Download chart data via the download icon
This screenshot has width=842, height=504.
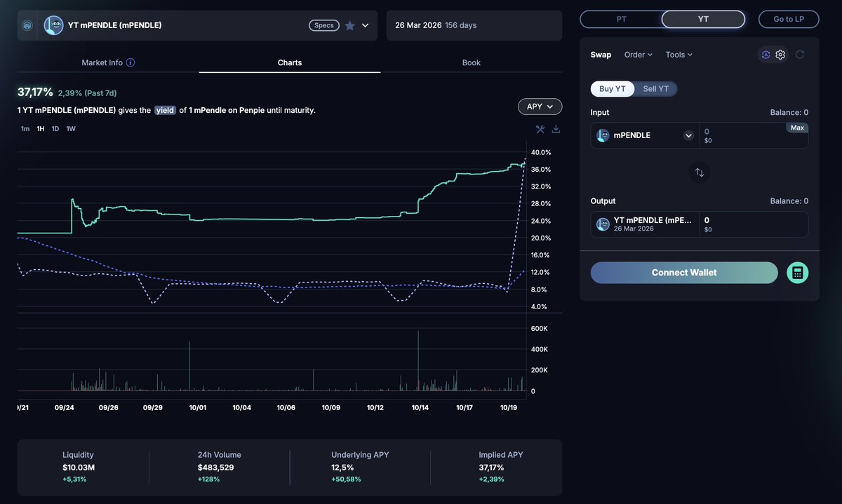pos(556,129)
